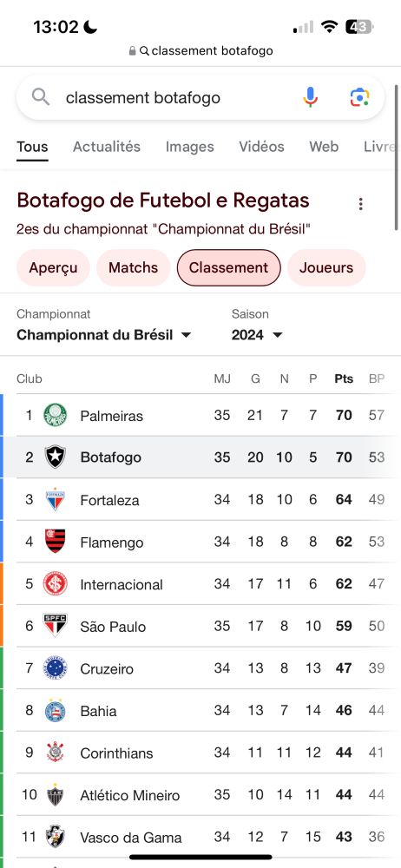
Task: Open the three-dot options menu beside Botafogo
Action: pos(360,204)
